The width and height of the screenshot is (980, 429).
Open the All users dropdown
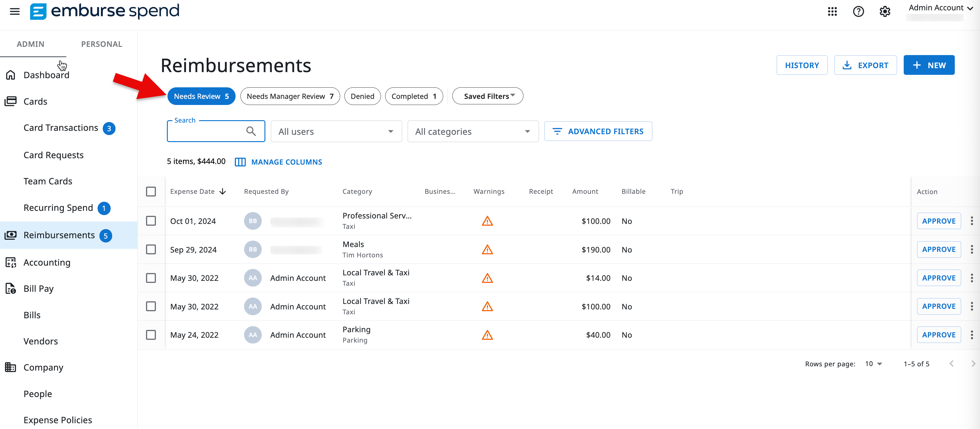(336, 131)
